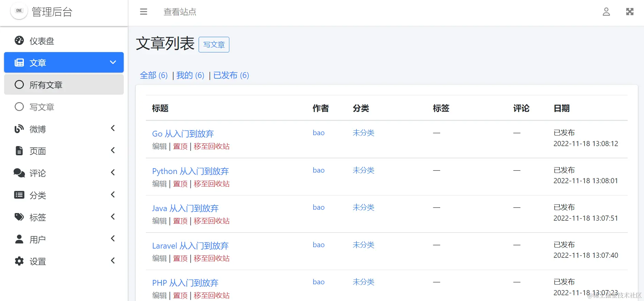
Task: Toggle the hamburger sidebar menu icon
Action: click(143, 12)
